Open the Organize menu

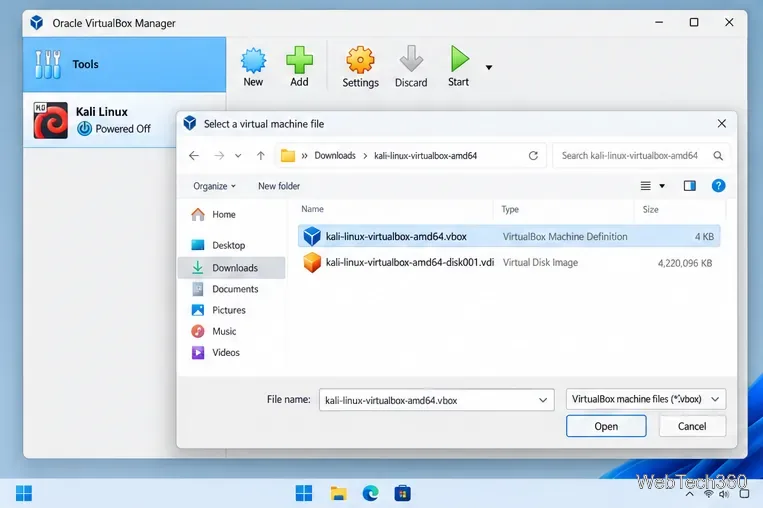(x=214, y=186)
